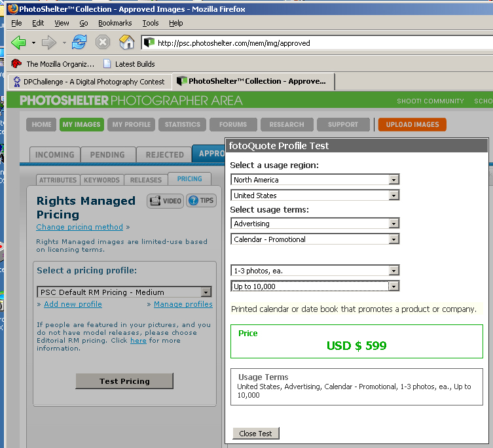The image size is (493, 448).
Task: Open the Latest Builds bookmark
Action: click(129, 64)
